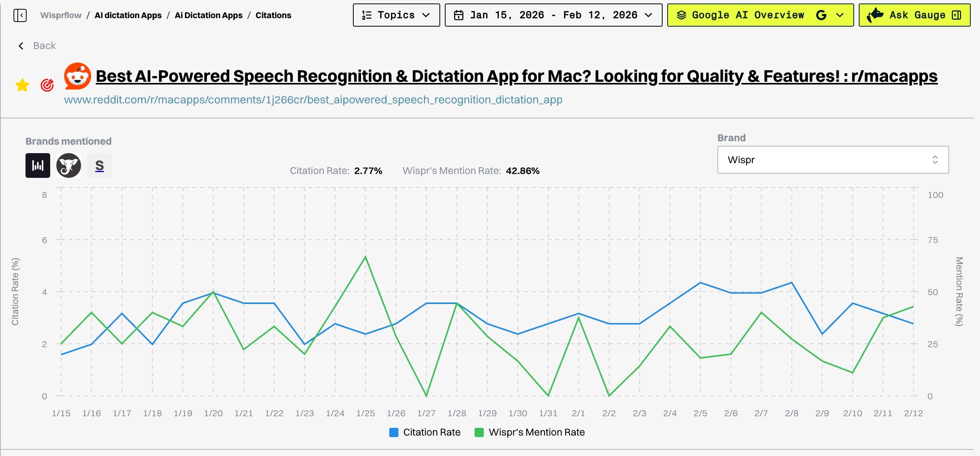Toggle the yellow star favorite icon
This screenshot has height=456, width=980.
coord(22,85)
